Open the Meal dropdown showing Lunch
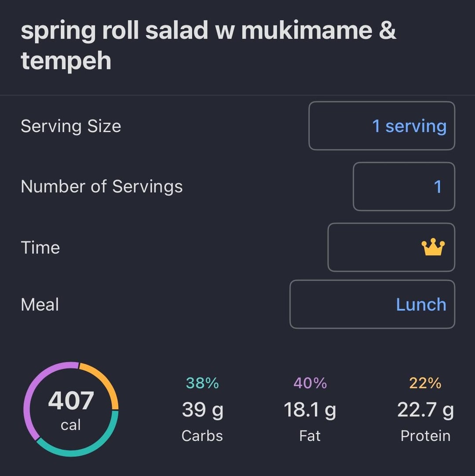 click(x=372, y=304)
